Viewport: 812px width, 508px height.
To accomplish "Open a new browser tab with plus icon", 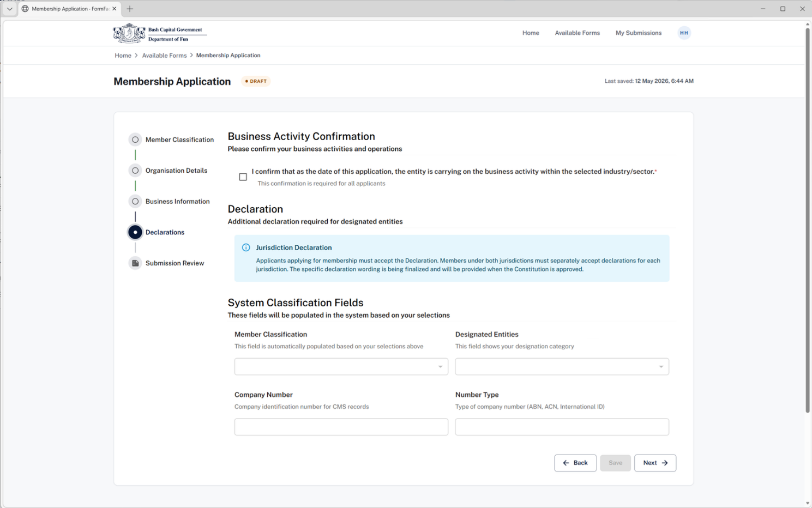I will coord(130,9).
